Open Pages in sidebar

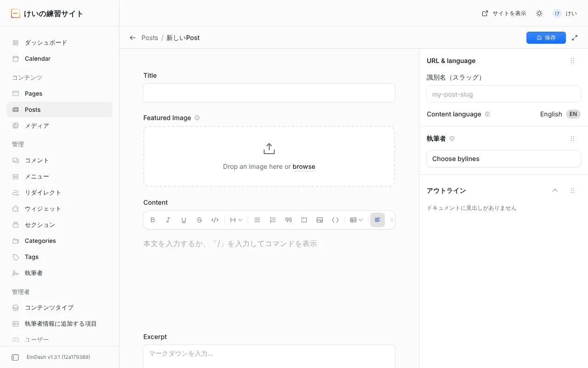(60, 94)
